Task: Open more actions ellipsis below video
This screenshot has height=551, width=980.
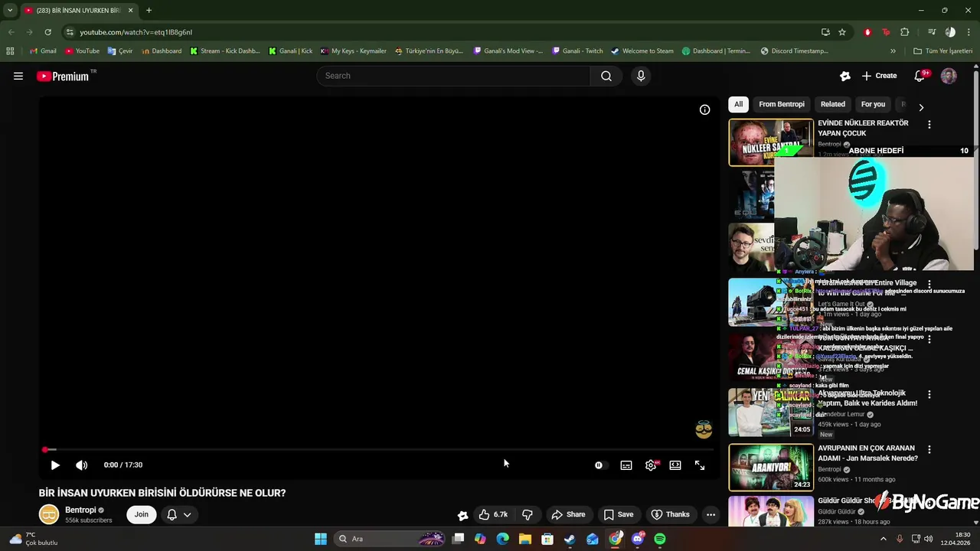Action: 710,514
